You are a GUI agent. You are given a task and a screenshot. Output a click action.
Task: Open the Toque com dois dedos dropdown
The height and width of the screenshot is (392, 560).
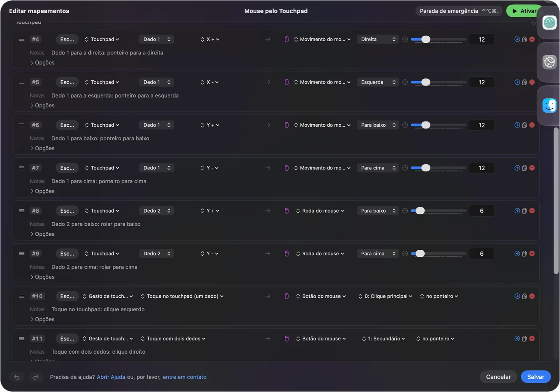tap(173, 338)
